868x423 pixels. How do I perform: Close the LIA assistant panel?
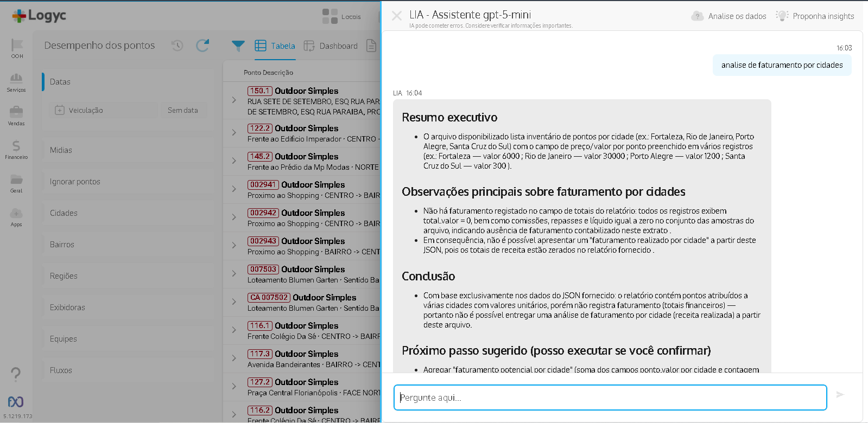[x=397, y=16]
